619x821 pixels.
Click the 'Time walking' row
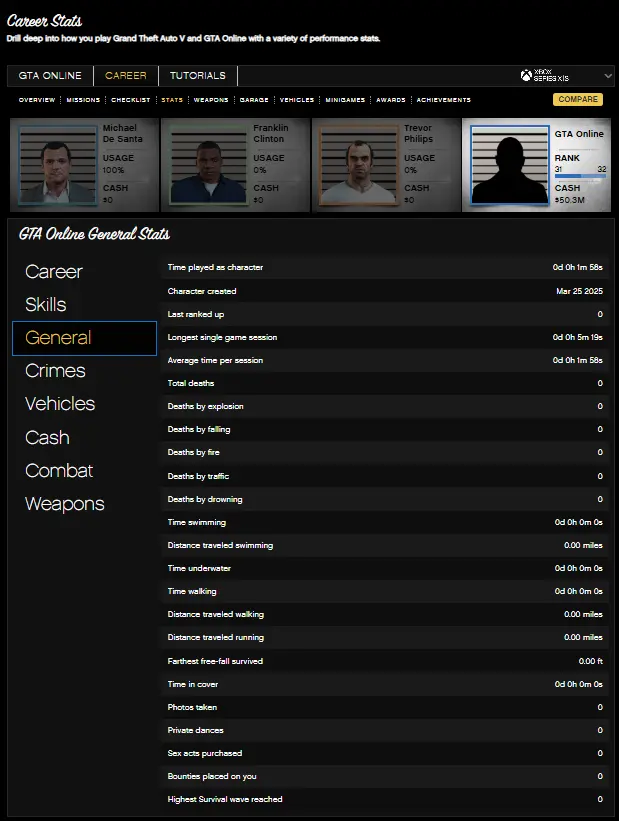[x=385, y=591]
